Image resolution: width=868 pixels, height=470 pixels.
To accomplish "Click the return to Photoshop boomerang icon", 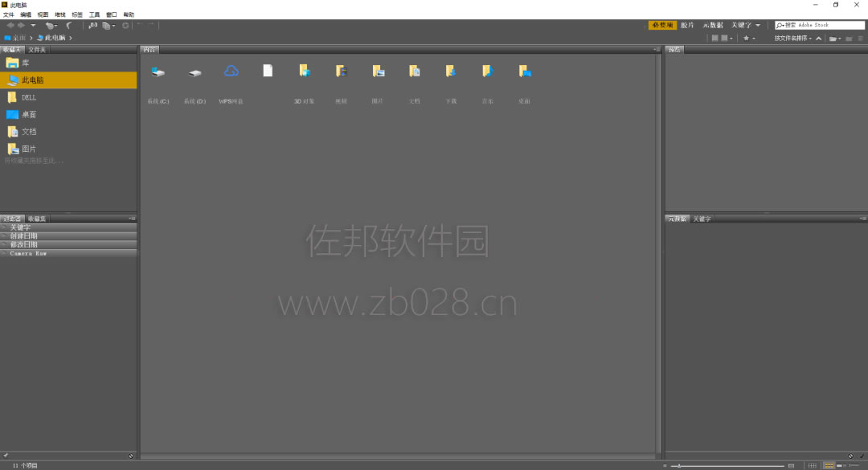I will [69, 26].
